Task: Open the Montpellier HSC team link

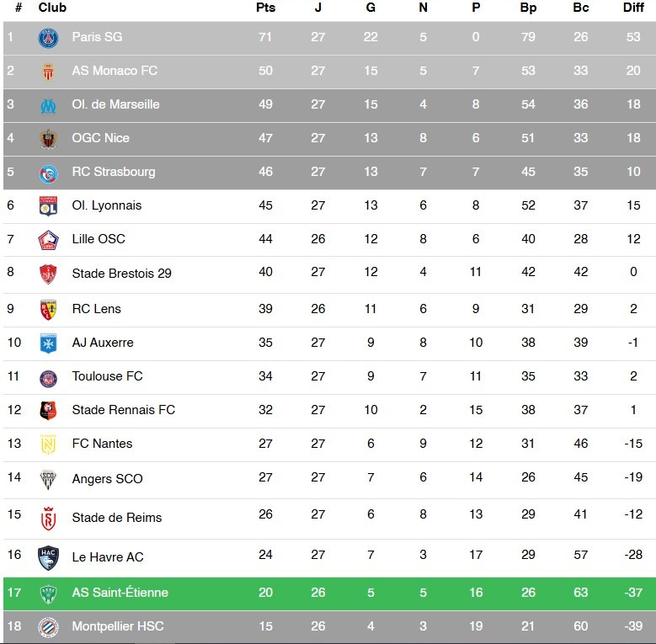Action: pyautogui.click(x=119, y=627)
